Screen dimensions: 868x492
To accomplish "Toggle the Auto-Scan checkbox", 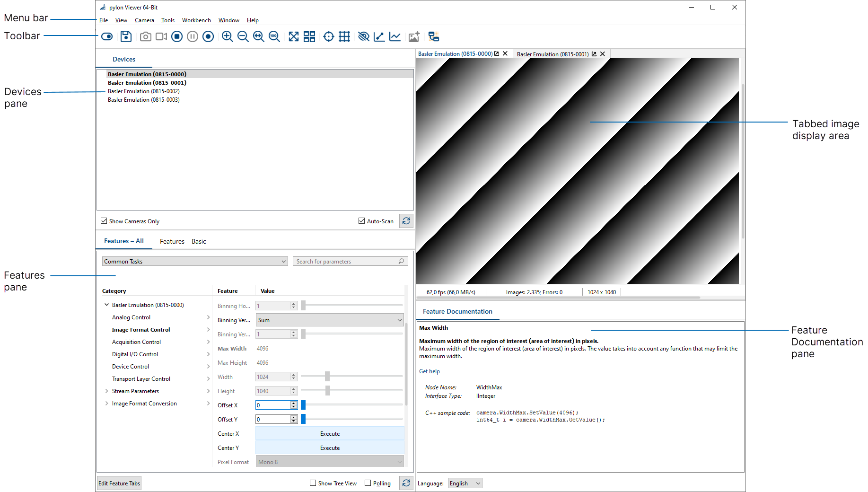I will [362, 221].
